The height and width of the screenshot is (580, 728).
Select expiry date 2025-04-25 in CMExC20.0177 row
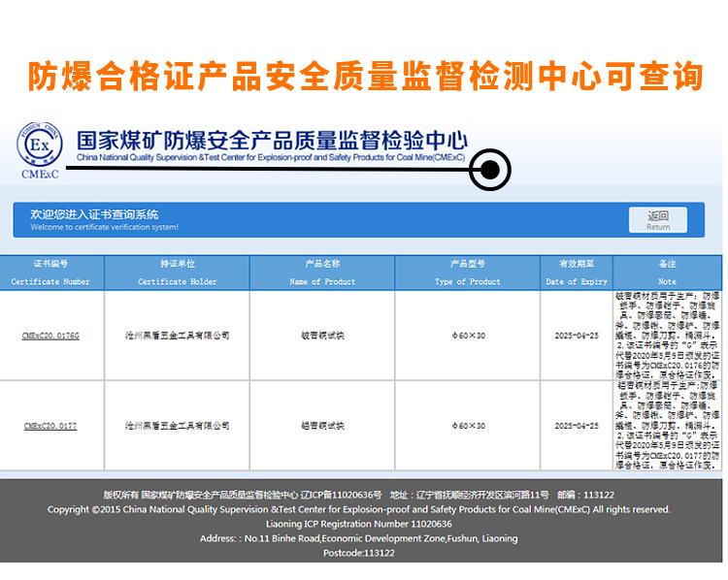point(577,426)
